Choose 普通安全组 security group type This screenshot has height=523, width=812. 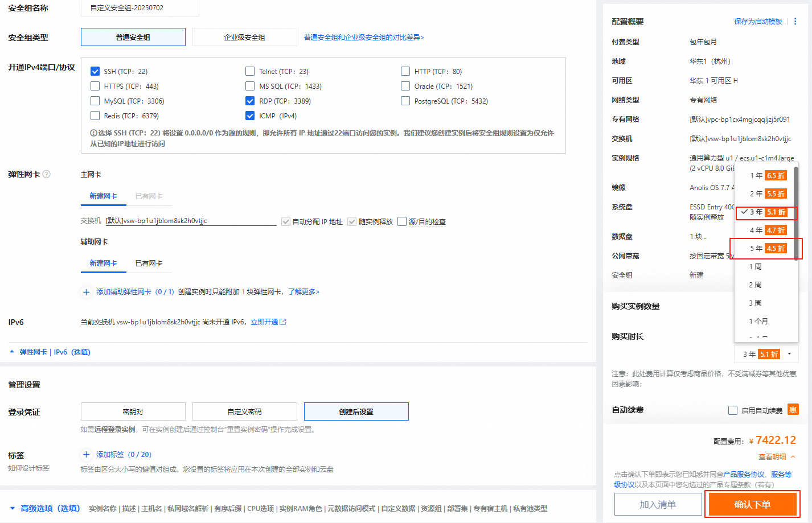133,37
